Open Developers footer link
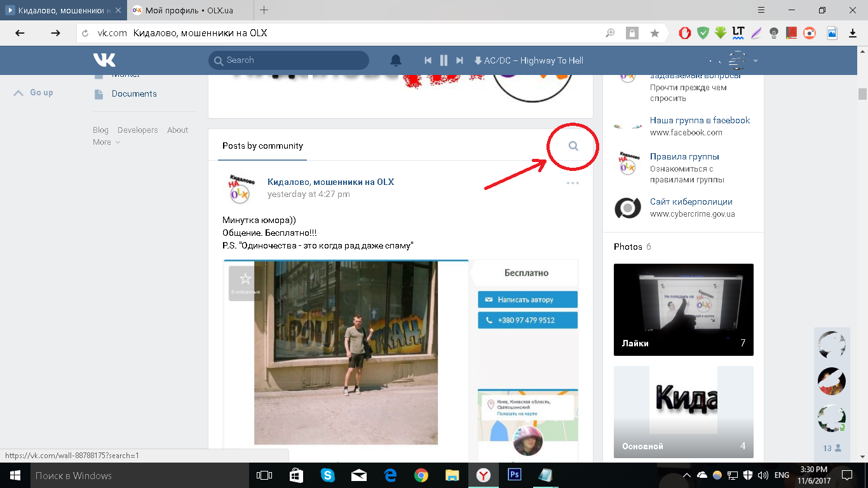Screen dimensions: 868x488 (x=138, y=130)
